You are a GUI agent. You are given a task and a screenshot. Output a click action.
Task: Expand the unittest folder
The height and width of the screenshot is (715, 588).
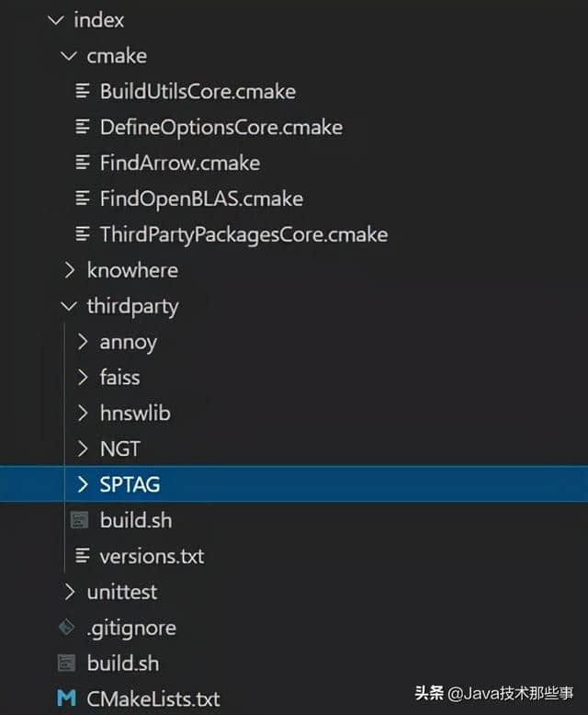tap(70, 592)
